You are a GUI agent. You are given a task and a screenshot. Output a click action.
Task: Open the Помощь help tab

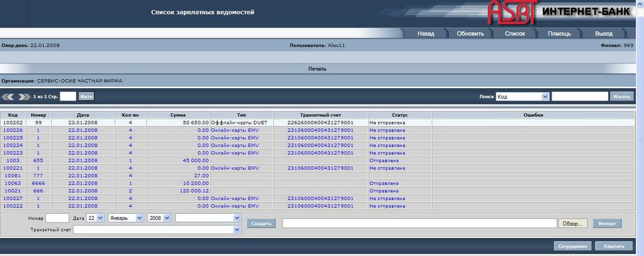click(x=559, y=33)
